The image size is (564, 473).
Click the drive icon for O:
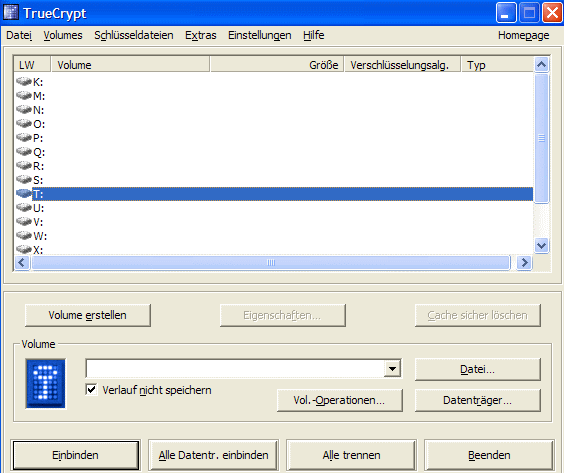click(24, 124)
